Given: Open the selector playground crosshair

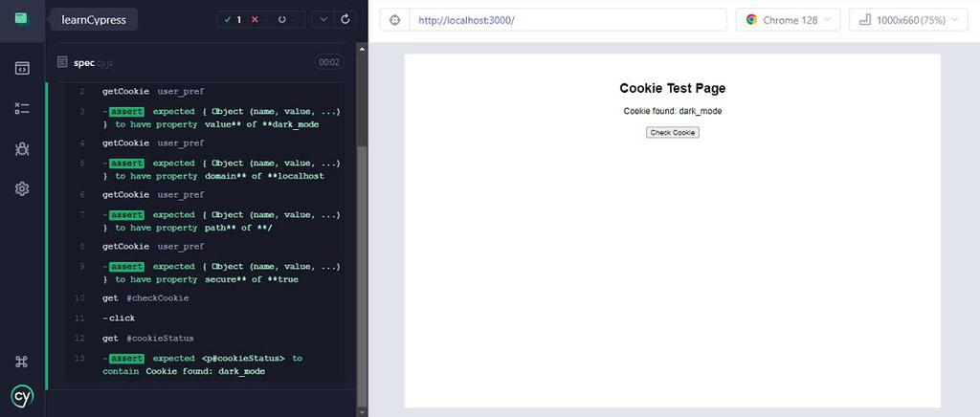Looking at the screenshot, I should click(394, 20).
